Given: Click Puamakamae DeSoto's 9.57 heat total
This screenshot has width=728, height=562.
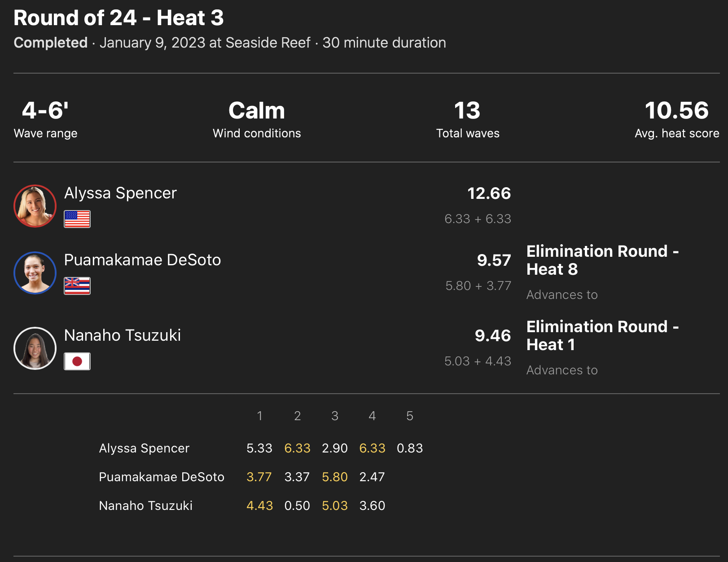Looking at the screenshot, I should coord(494,260).
